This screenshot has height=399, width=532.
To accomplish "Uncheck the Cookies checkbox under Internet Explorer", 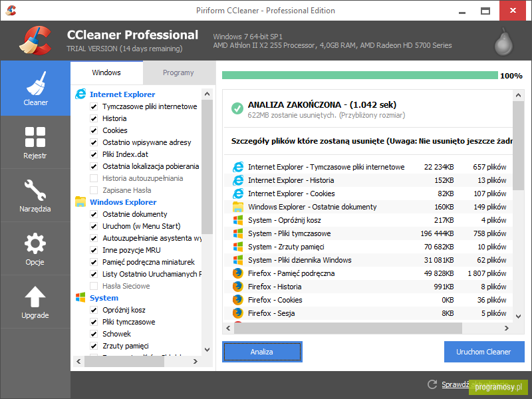I will pos(94,130).
